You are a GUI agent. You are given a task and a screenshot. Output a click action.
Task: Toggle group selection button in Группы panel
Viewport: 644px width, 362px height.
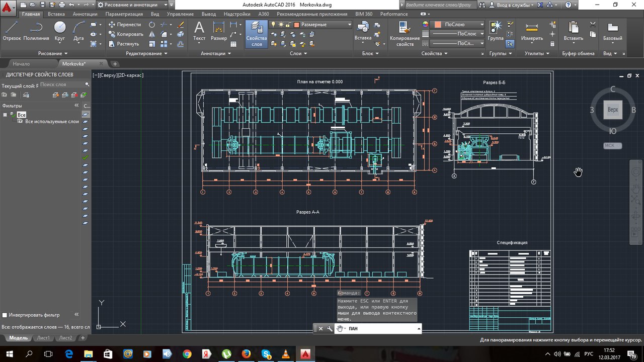[510, 44]
